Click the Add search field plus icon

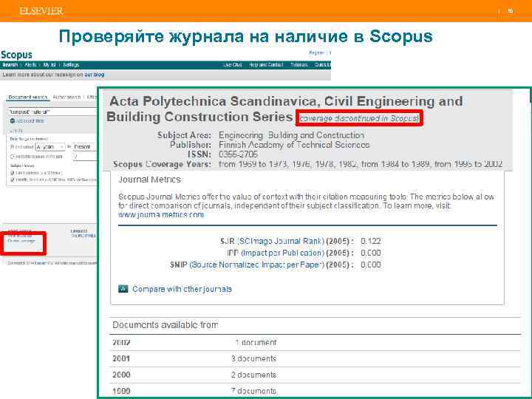13,121
